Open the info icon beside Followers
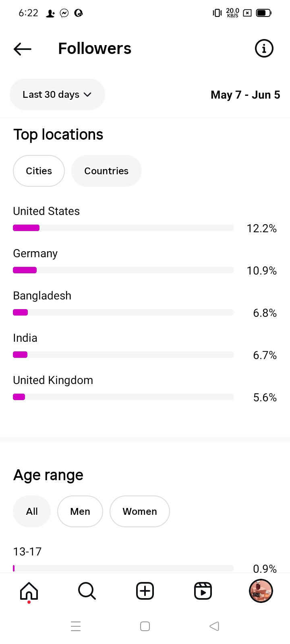Image resolution: width=290 pixels, height=644 pixels. [x=264, y=49]
